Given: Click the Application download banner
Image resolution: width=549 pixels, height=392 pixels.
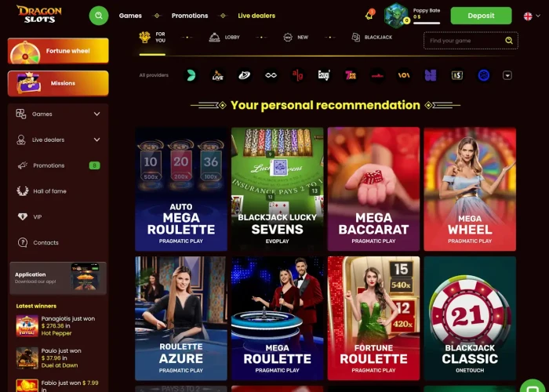Looking at the screenshot, I should point(58,278).
